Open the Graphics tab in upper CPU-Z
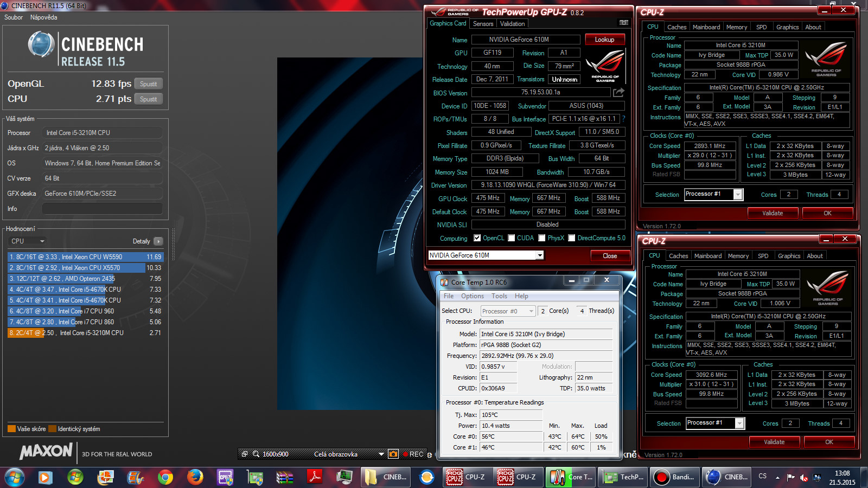This screenshot has height=488, width=868. 787,27
